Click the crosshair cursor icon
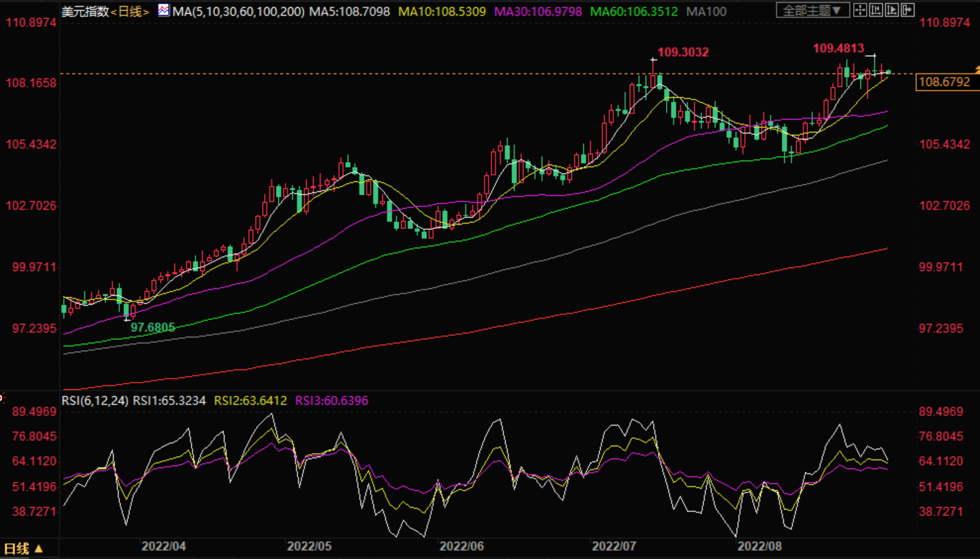 [860, 10]
